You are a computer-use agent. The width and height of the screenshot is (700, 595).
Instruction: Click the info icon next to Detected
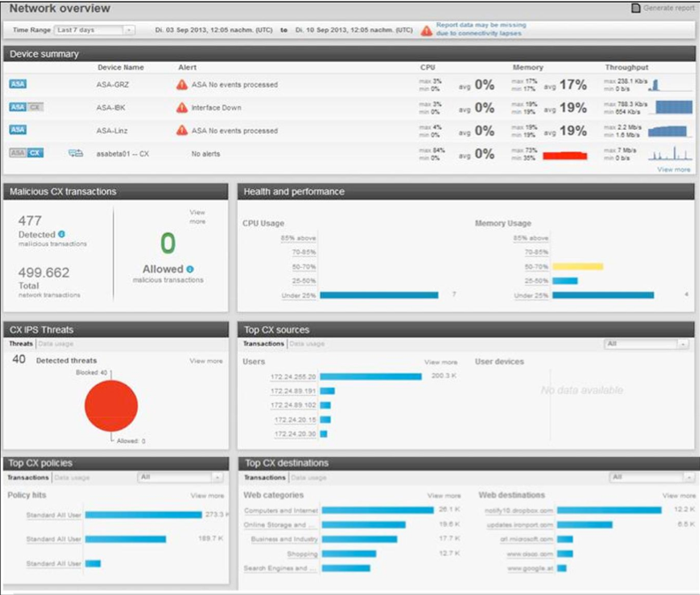(x=62, y=234)
